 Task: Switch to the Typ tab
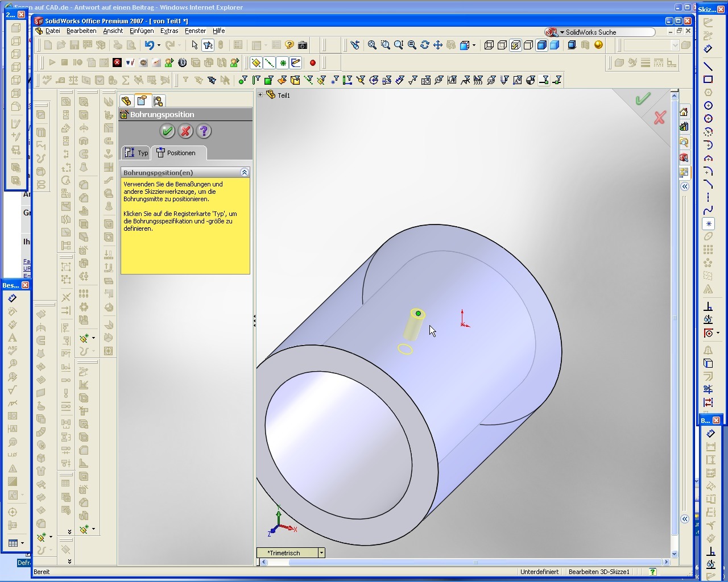click(x=136, y=153)
